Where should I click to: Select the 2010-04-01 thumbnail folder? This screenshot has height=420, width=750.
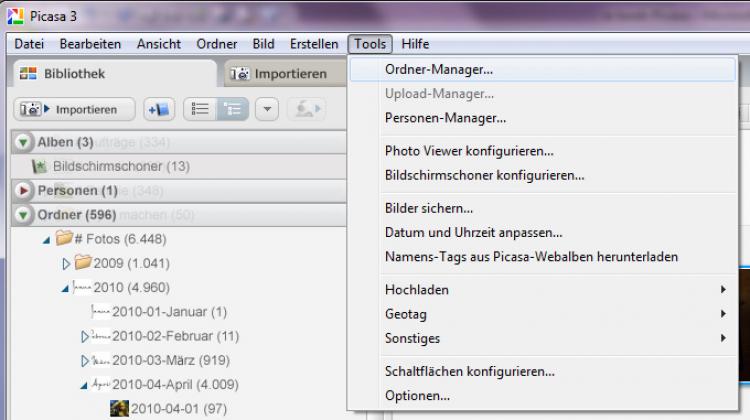118,408
